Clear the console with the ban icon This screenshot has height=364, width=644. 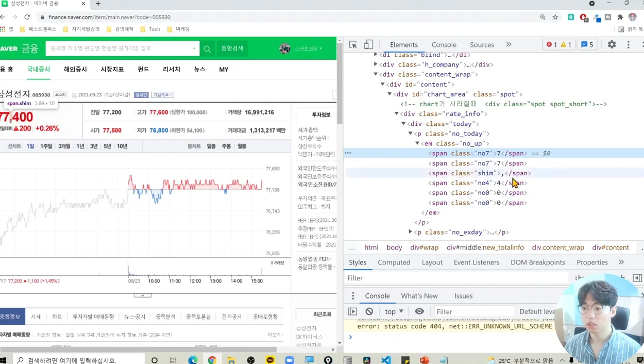coord(369,311)
